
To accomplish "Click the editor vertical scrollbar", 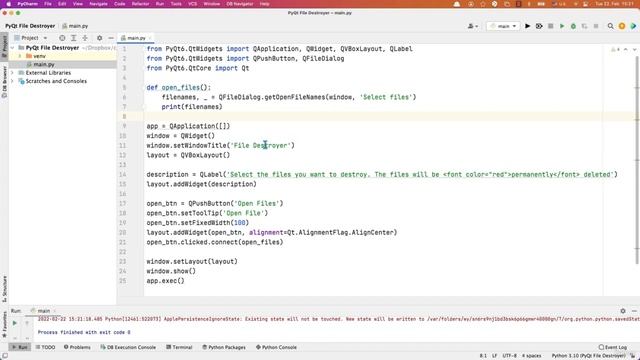I will 637,159.
